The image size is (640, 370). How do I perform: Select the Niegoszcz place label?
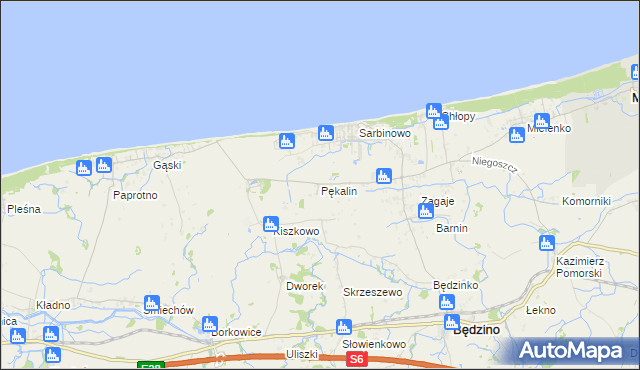(495, 164)
